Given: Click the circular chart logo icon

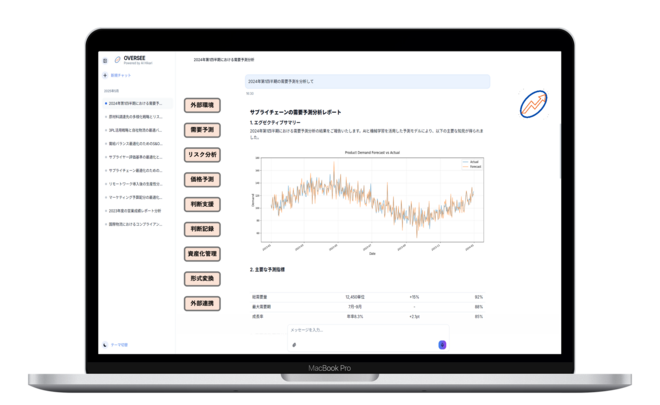Looking at the screenshot, I should pyautogui.click(x=531, y=105).
